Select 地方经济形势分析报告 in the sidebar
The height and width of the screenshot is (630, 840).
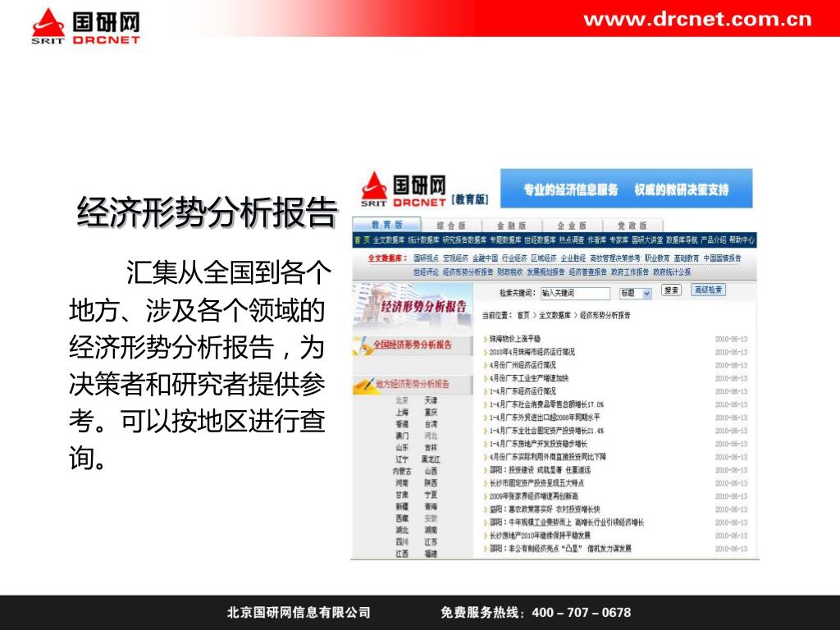click(x=413, y=384)
